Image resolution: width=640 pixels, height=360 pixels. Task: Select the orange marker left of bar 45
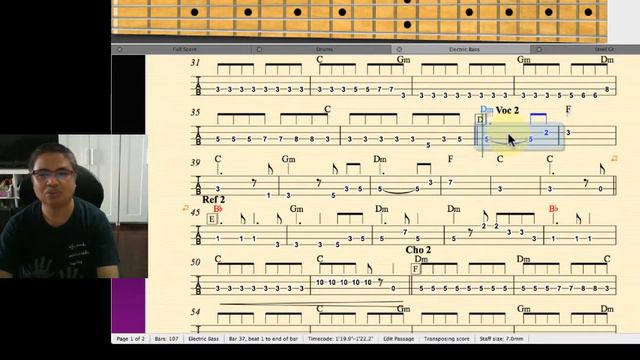(x=185, y=208)
